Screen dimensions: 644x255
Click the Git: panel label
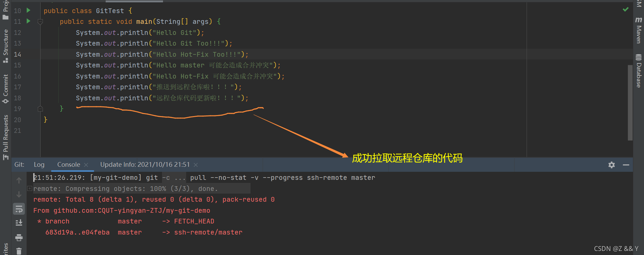tap(19, 165)
